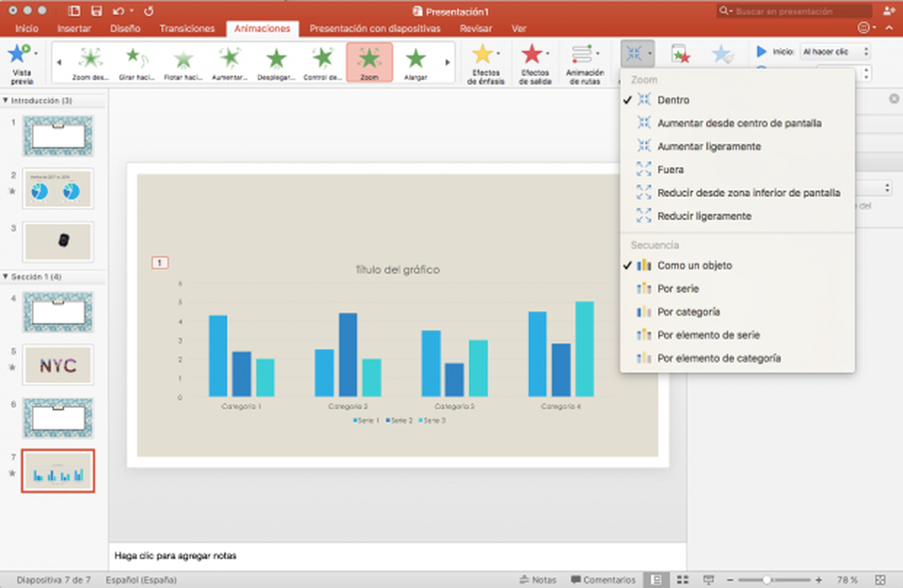Switch to slide sorter view icon
903x588 pixels.
(x=683, y=580)
